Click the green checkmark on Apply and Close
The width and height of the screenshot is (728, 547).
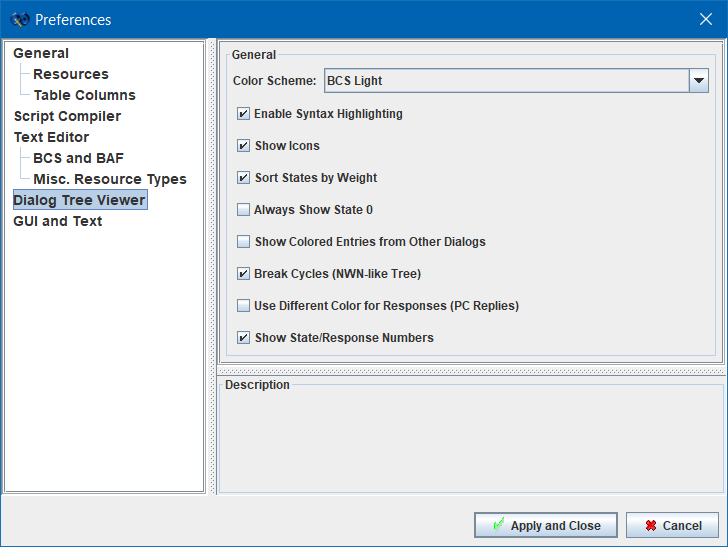[x=497, y=525]
